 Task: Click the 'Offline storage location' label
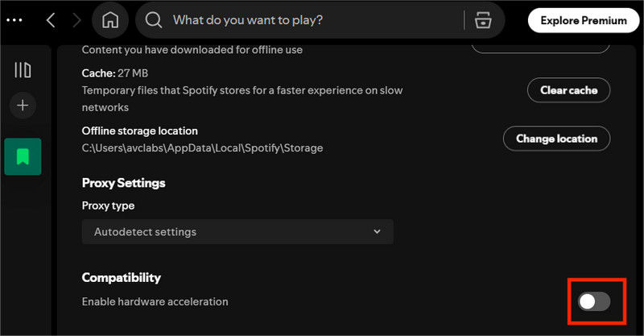139,131
